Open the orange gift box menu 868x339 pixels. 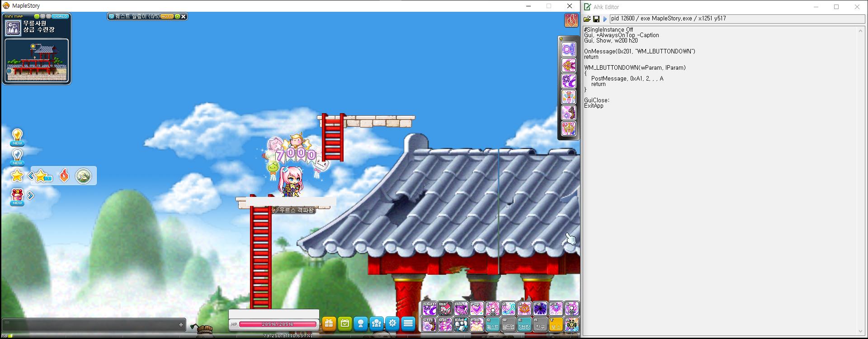pos(329,324)
